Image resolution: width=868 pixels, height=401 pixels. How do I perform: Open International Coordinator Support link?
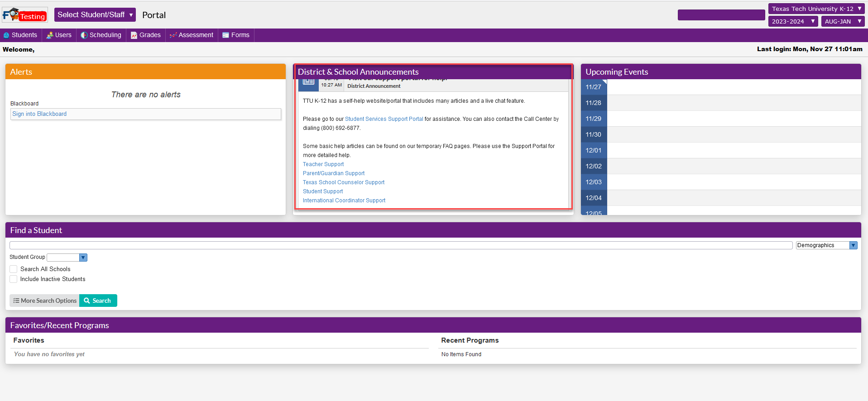click(344, 200)
